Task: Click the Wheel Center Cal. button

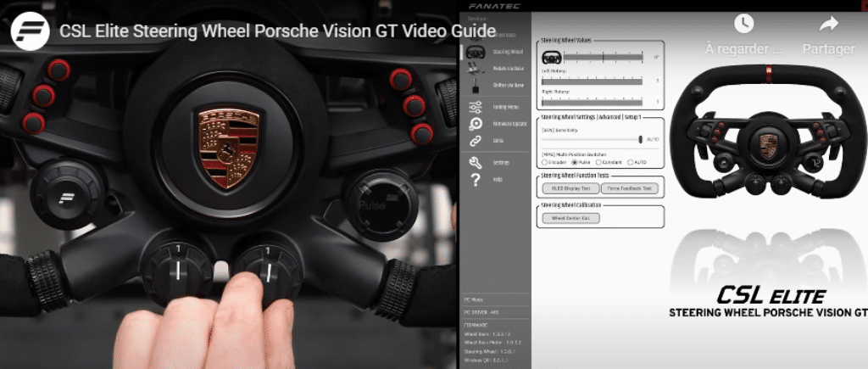Action: click(x=570, y=218)
